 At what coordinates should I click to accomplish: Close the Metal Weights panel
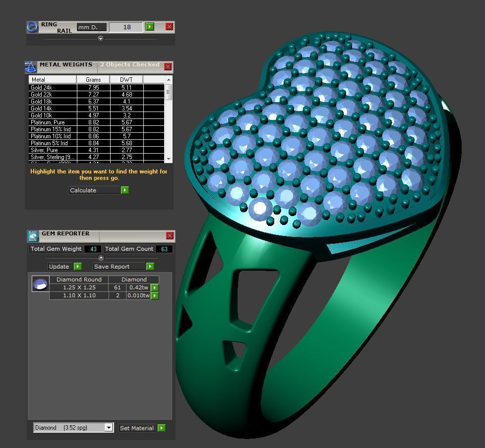click(x=168, y=66)
